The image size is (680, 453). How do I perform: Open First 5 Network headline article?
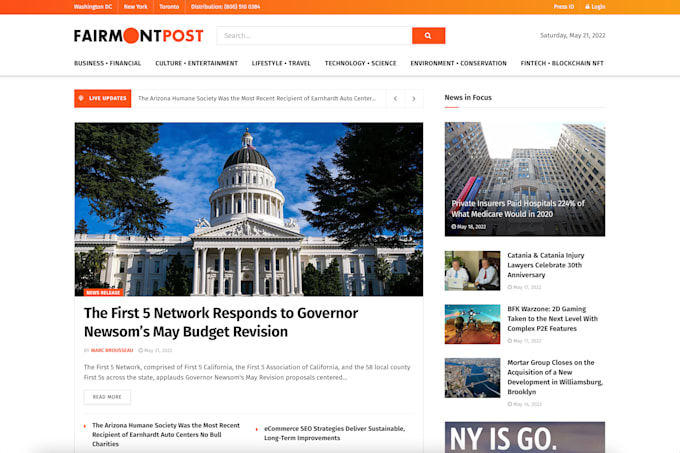coord(221,322)
